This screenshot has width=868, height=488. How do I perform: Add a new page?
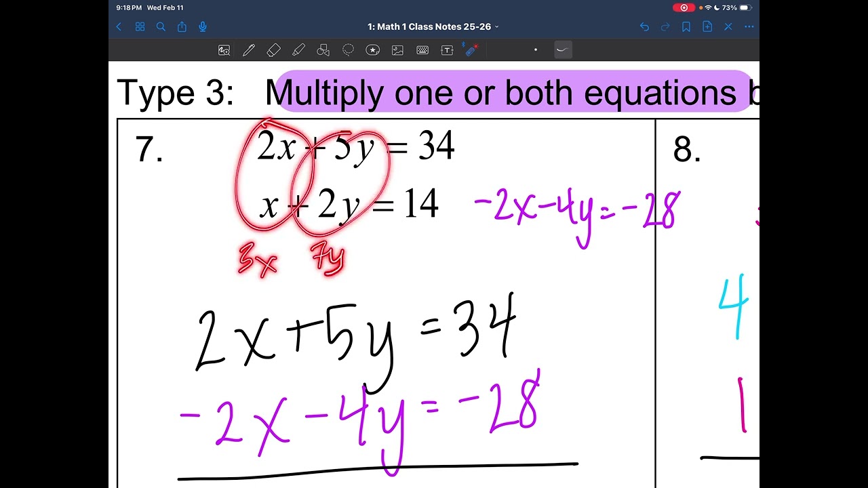click(x=707, y=27)
